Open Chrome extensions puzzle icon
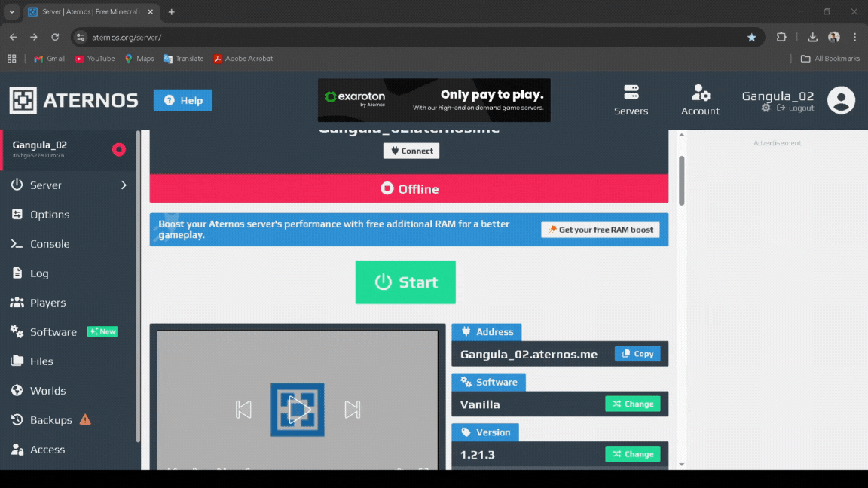This screenshot has height=488, width=868. [781, 37]
